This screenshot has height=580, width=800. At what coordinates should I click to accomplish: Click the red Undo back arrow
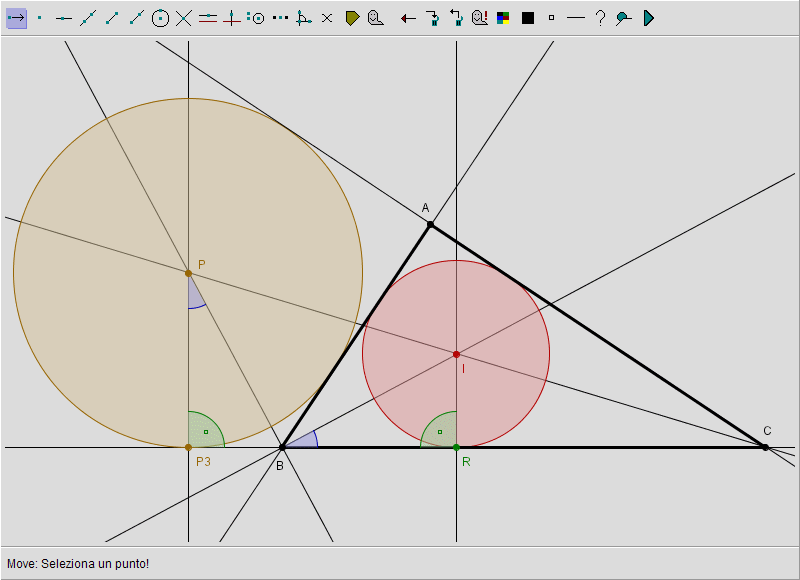(408, 18)
